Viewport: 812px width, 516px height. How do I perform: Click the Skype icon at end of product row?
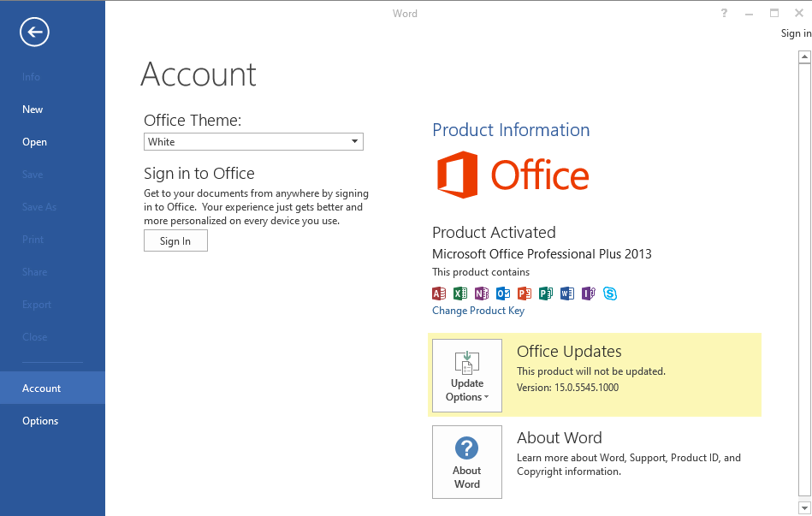coord(609,293)
